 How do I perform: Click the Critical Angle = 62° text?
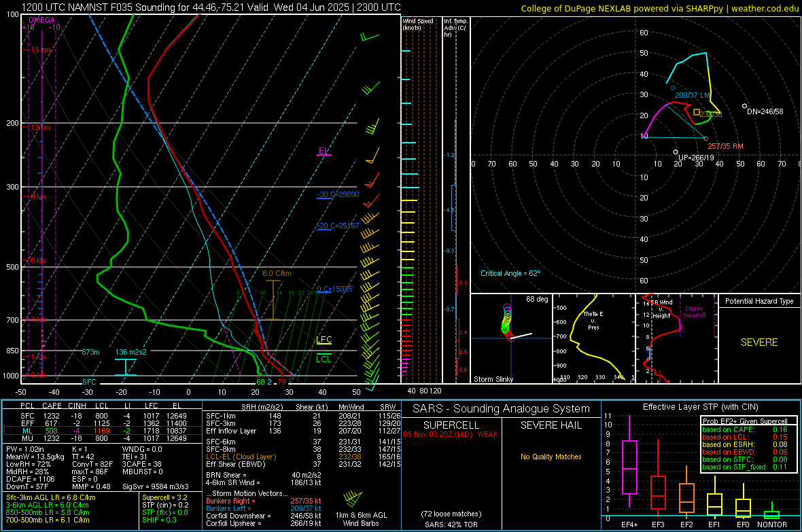coord(510,274)
